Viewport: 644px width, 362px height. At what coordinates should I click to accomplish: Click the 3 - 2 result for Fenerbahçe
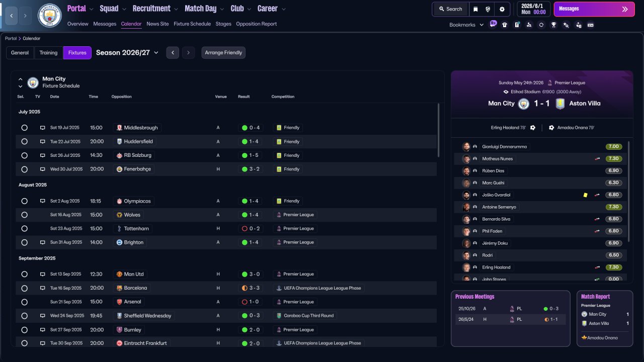(x=251, y=169)
